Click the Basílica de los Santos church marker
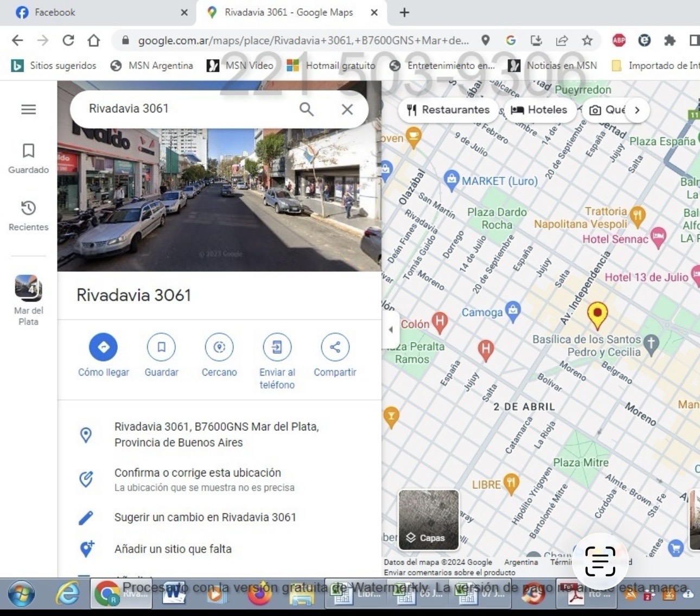700x616 pixels. (x=652, y=343)
